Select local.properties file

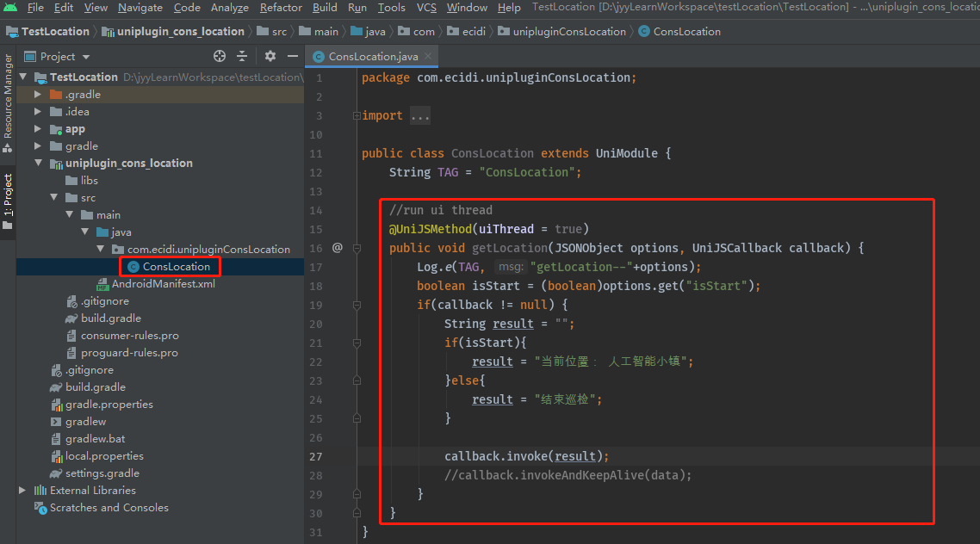tap(96, 456)
